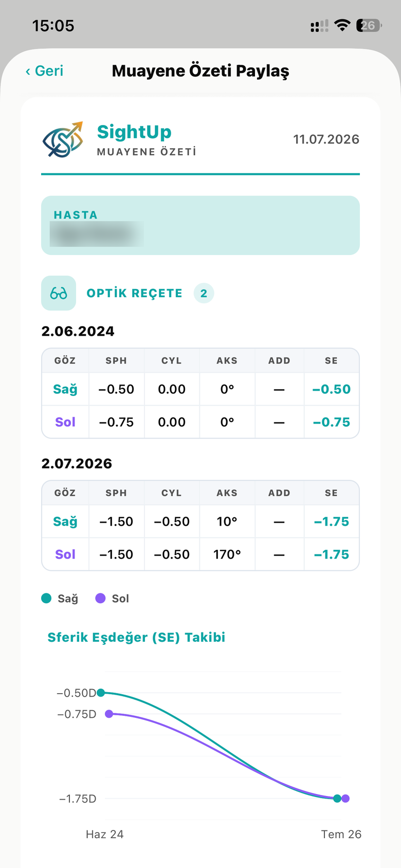Screen dimensions: 401x868
Task: Tap the Sağ point at −0.50D
Action: click(x=101, y=693)
